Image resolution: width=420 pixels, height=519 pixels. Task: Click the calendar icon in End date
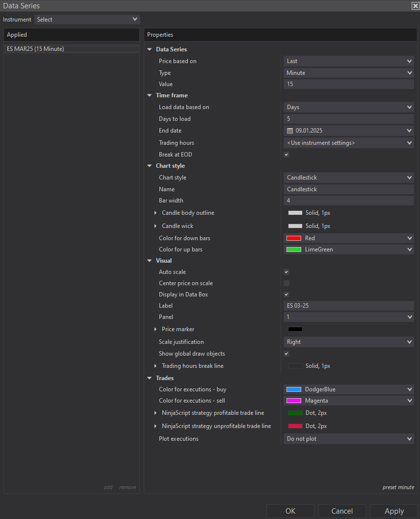[x=290, y=131]
